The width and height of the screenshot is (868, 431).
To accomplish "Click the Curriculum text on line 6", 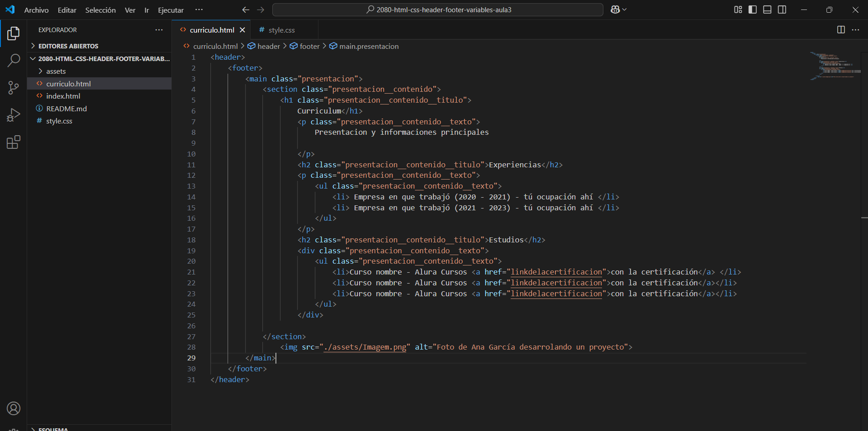I will pyautogui.click(x=319, y=111).
